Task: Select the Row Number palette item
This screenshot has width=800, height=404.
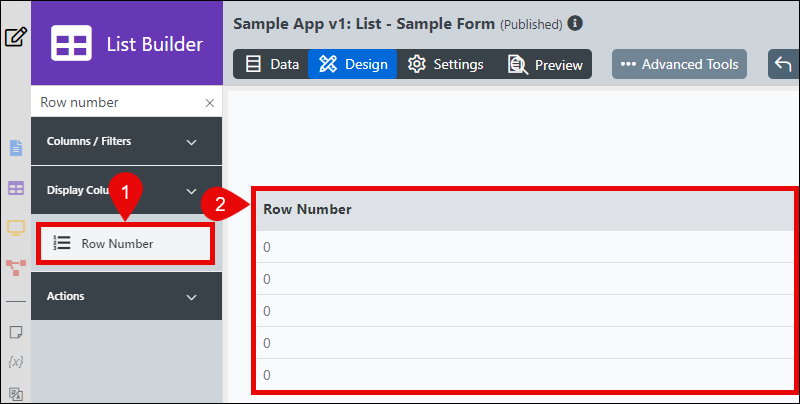Action: (126, 244)
